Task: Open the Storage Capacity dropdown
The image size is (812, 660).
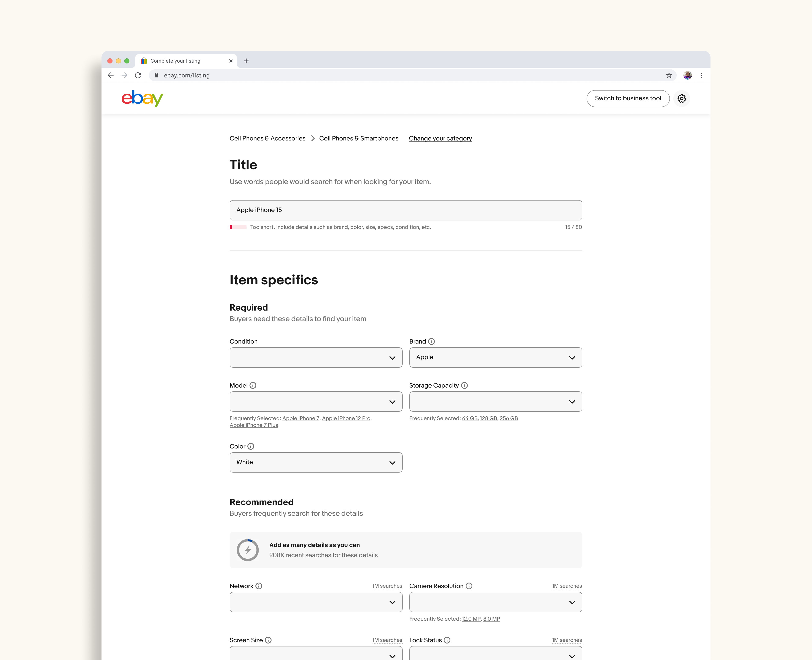Action: pyautogui.click(x=495, y=401)
